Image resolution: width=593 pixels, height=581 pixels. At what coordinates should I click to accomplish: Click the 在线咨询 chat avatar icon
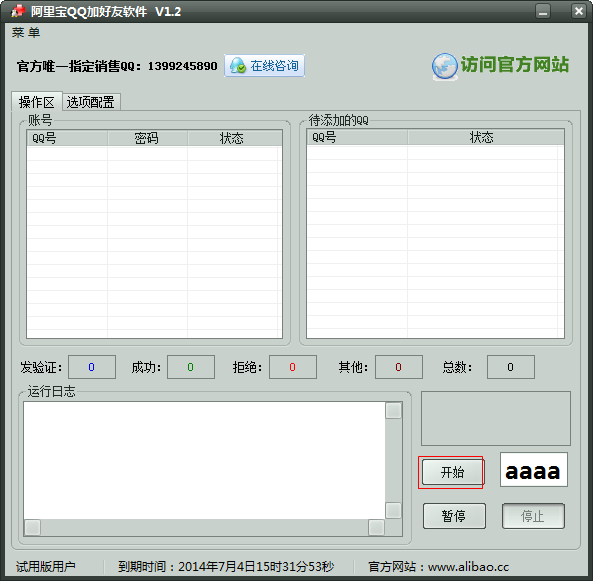pyautogui.click(x=238, y=65)
